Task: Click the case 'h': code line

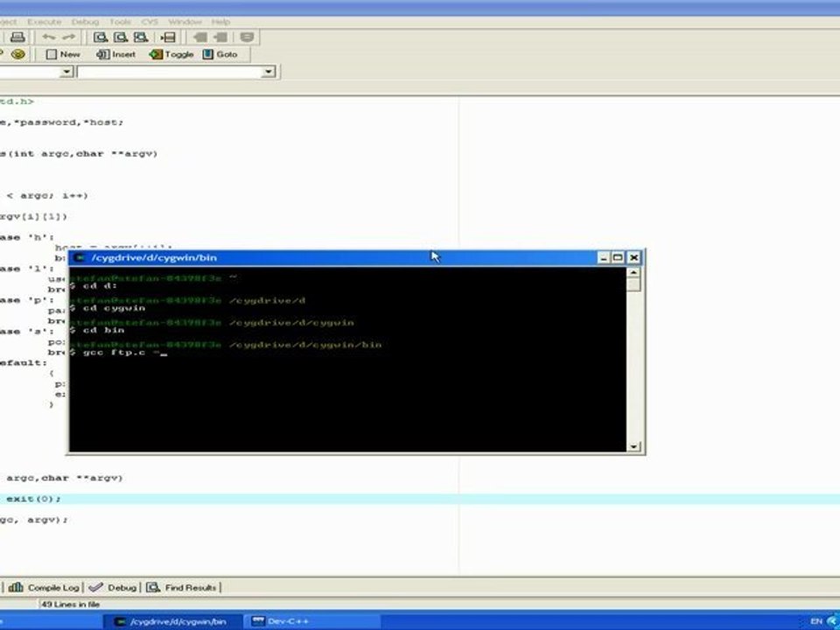Action: pos(27,237)
